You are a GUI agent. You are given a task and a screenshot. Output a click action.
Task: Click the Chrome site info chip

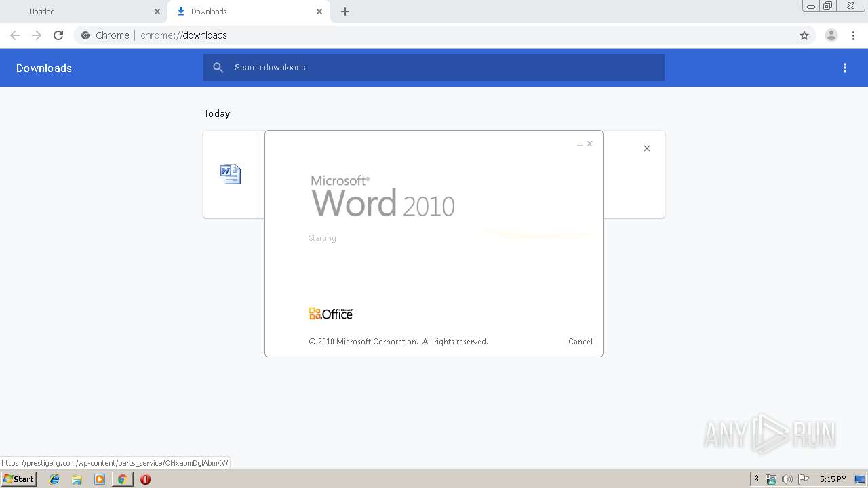click(x=105, y=35)
